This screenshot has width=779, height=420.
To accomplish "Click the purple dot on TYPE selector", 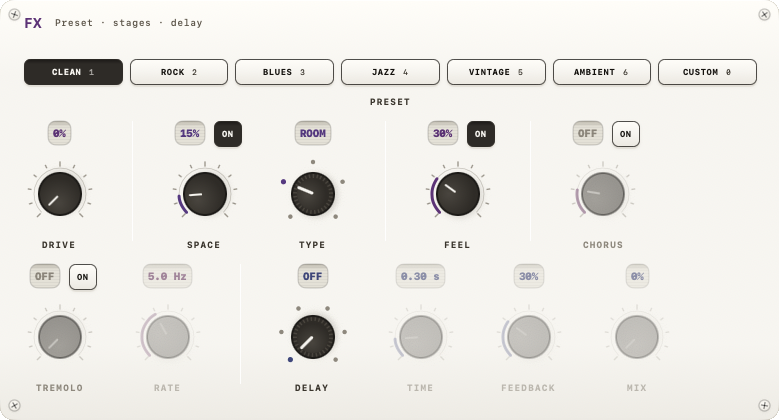I will pyautogui.click(x=283, y=182).
